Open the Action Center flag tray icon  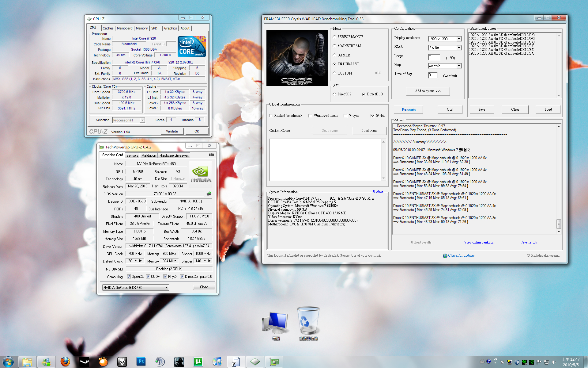pos(539,362)
